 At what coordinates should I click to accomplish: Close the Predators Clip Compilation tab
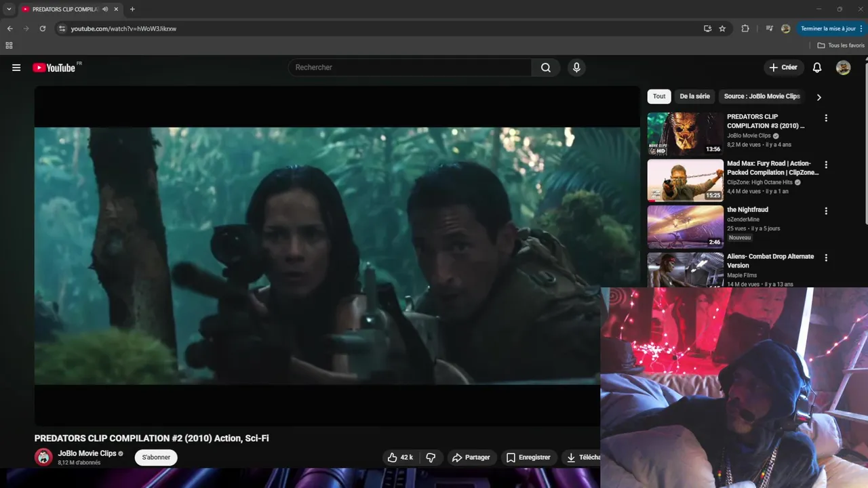tap(117, 9)
